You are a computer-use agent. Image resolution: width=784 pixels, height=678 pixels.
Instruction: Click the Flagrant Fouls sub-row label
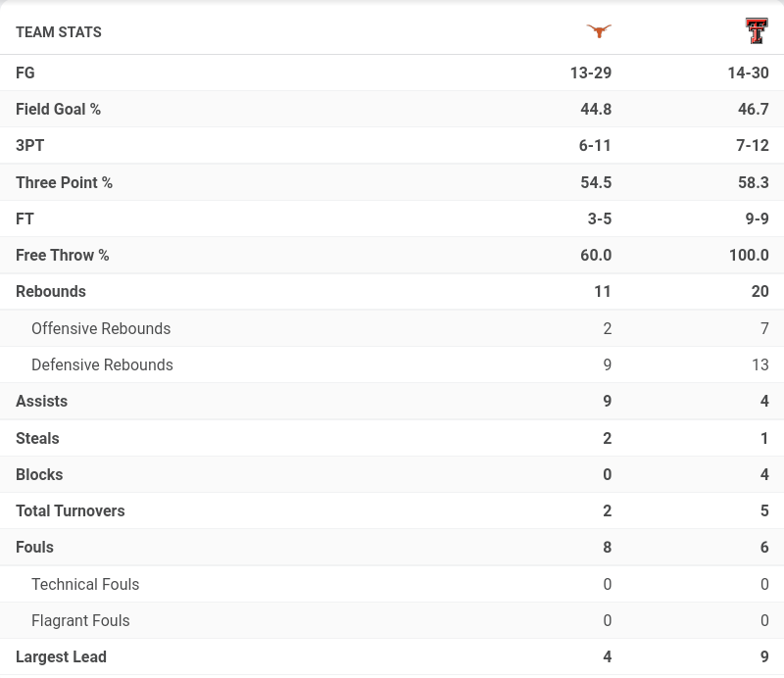click(x=80, y=620)
